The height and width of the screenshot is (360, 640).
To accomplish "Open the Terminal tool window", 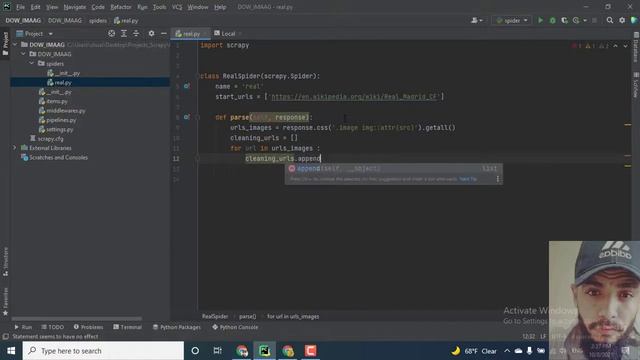I will pos(127,327).
